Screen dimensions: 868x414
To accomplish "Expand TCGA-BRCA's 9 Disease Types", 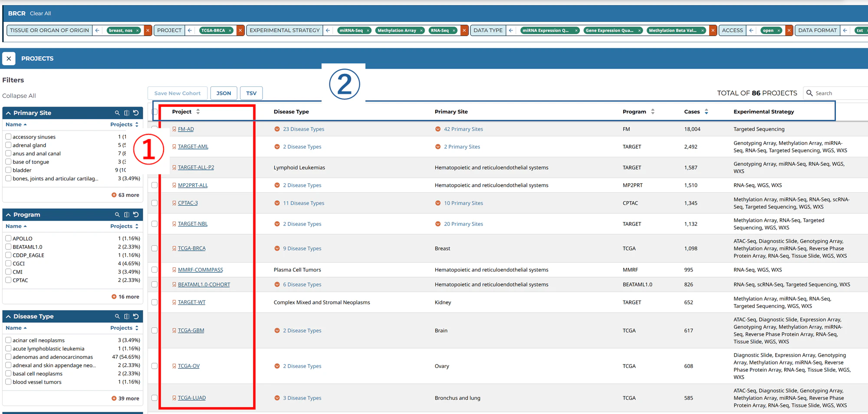I will [x=298, y=248].
